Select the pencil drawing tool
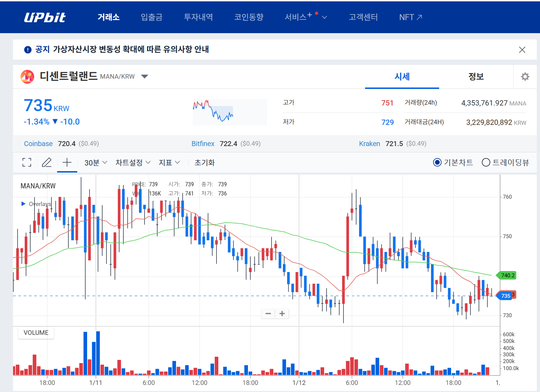The width and height of the screenshot is (540, 392). point(47,162)
